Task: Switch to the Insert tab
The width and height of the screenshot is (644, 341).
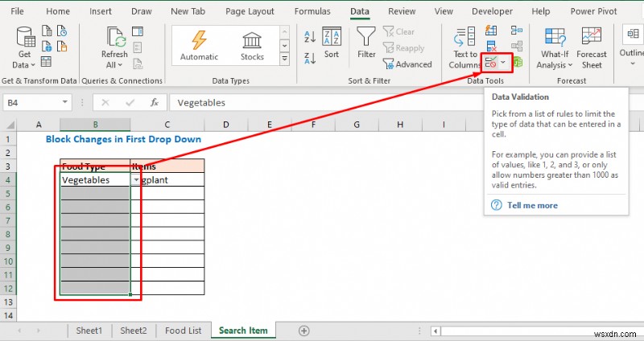Action: click(x=101, y=11)
